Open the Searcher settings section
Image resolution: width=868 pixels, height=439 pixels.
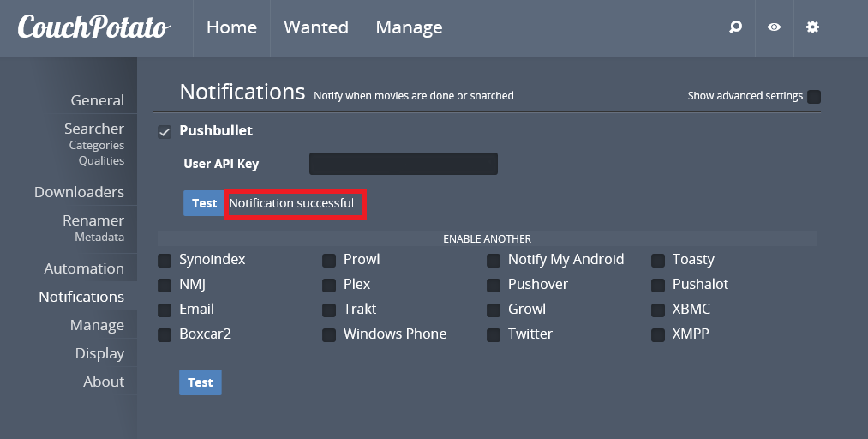click(x=94, y=129)
